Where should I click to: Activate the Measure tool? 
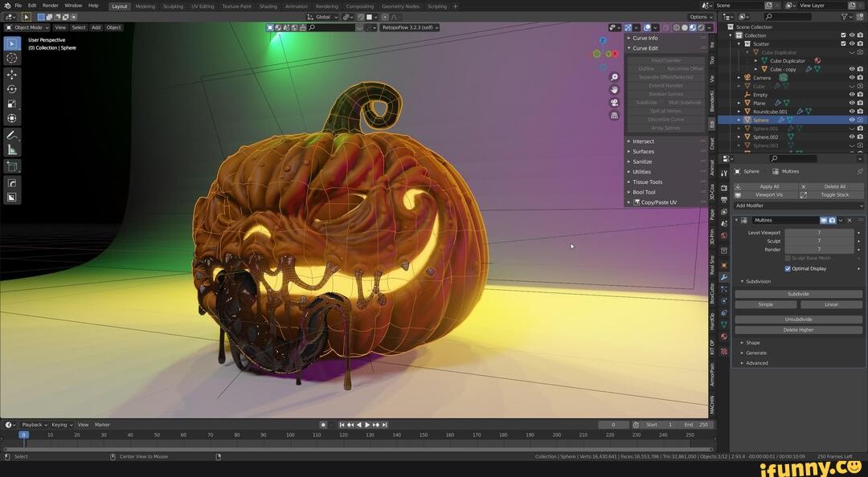(x=12, y=150)
